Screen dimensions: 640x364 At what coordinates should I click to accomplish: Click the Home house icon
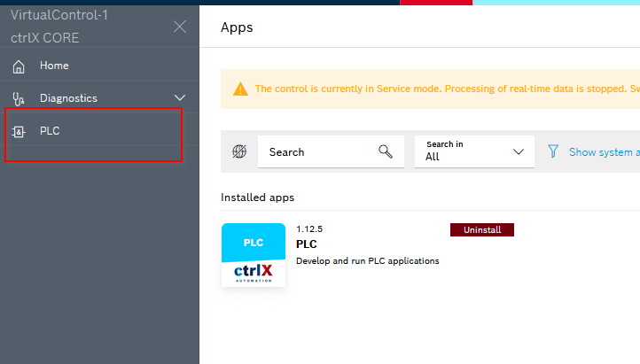pos(19,66)
